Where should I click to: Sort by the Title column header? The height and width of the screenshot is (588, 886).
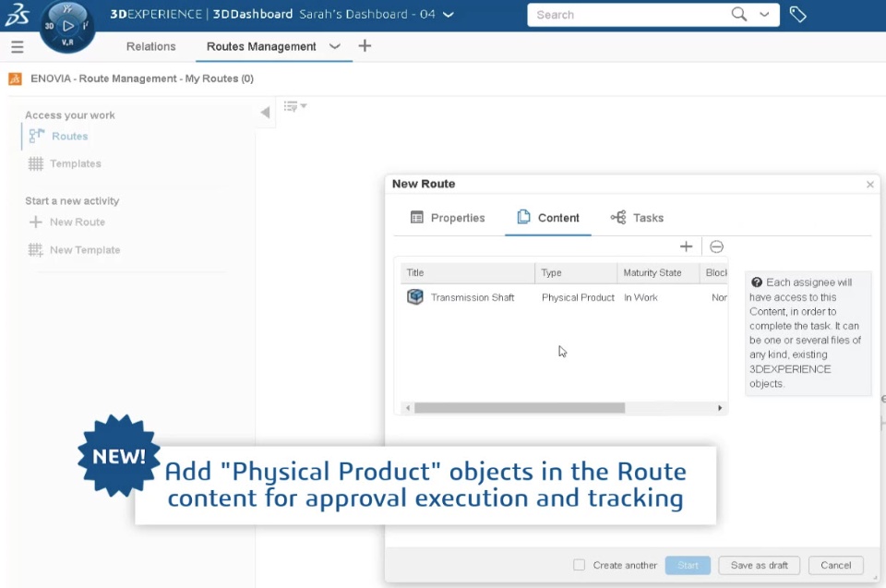click(467, 272)
